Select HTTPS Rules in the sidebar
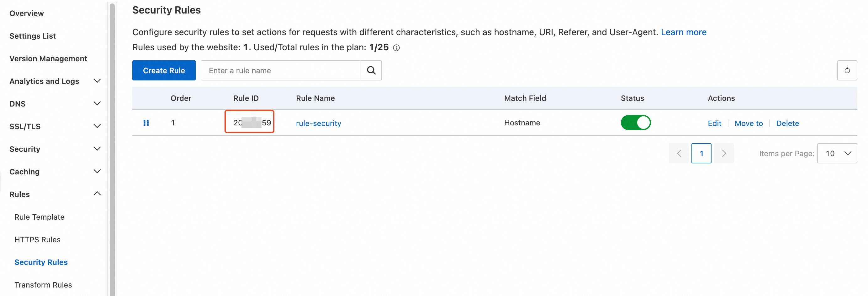Screen dimensions: 868x296 coord(37,240)
